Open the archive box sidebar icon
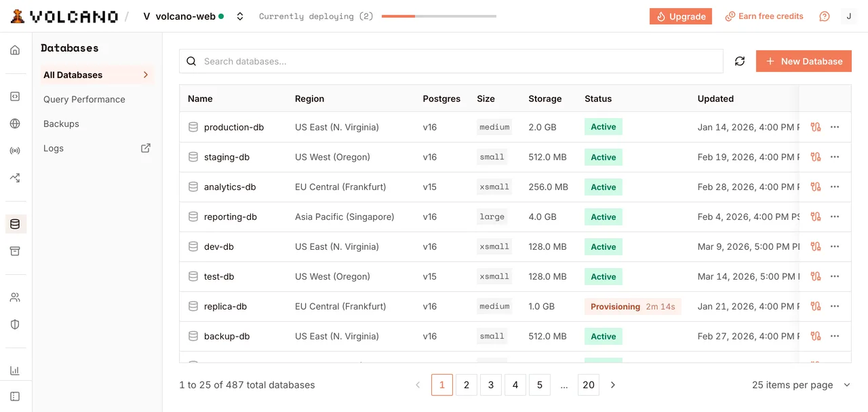868x412 pixels. pyautogui.click(x=15, y=251)
